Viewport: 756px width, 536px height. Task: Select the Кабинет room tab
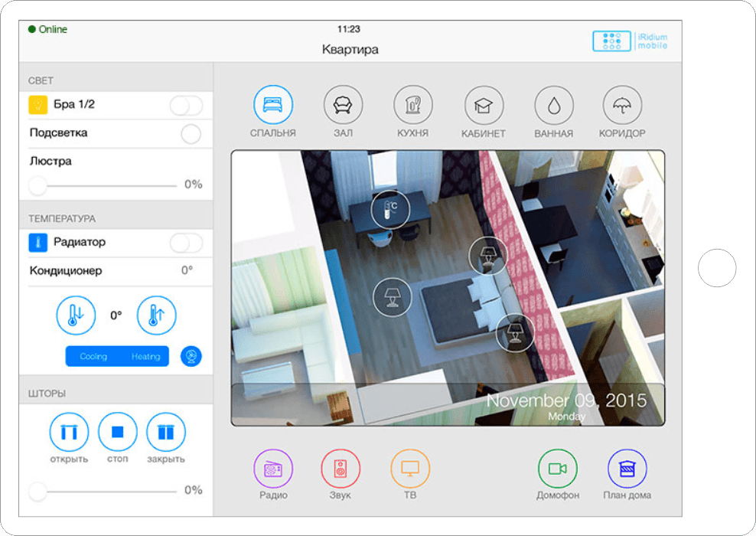pos(484,106)
